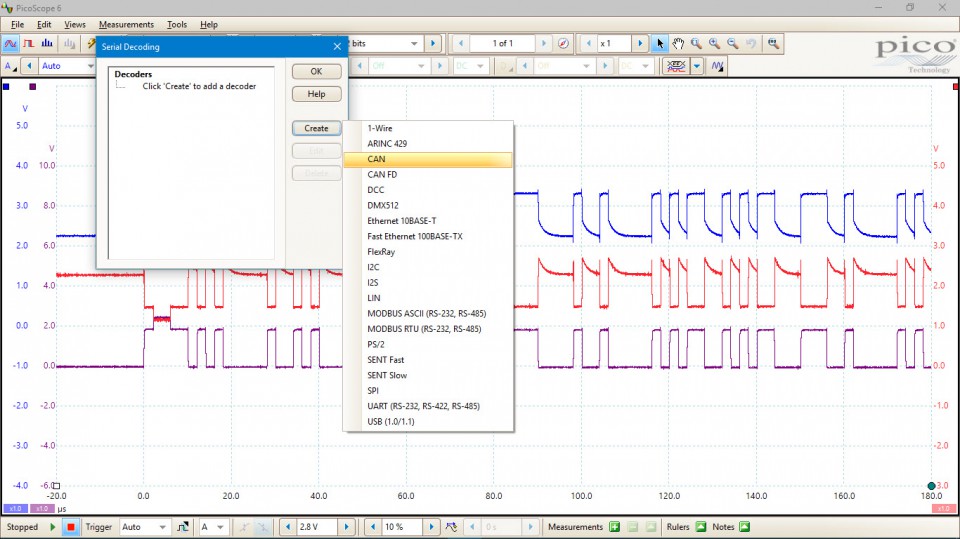Viewport: 960px width, 539px height.
Task: Toggle the Rulers legend button
Action: coord(701,527)
